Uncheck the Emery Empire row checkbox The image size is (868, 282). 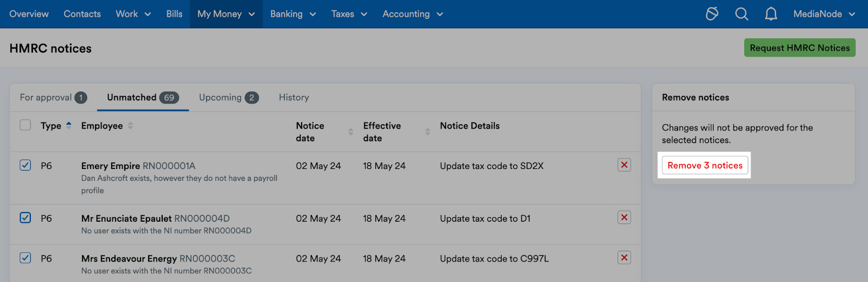coord(25,165)
